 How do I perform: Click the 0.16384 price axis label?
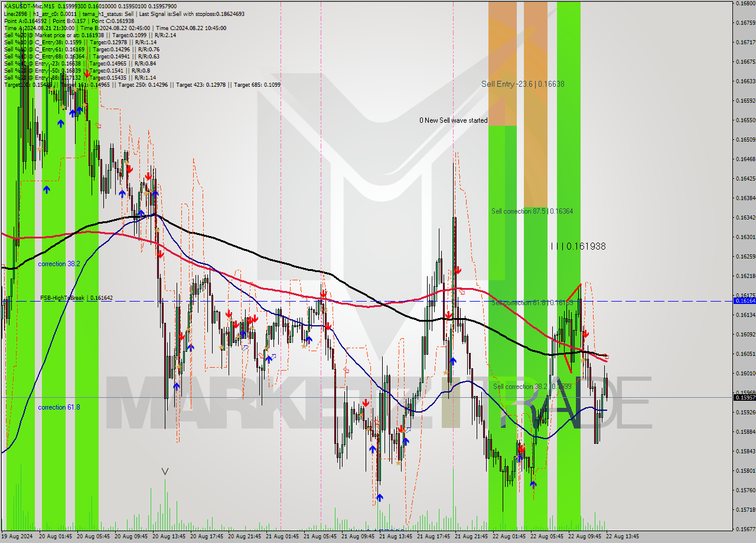tap(745, 198)
